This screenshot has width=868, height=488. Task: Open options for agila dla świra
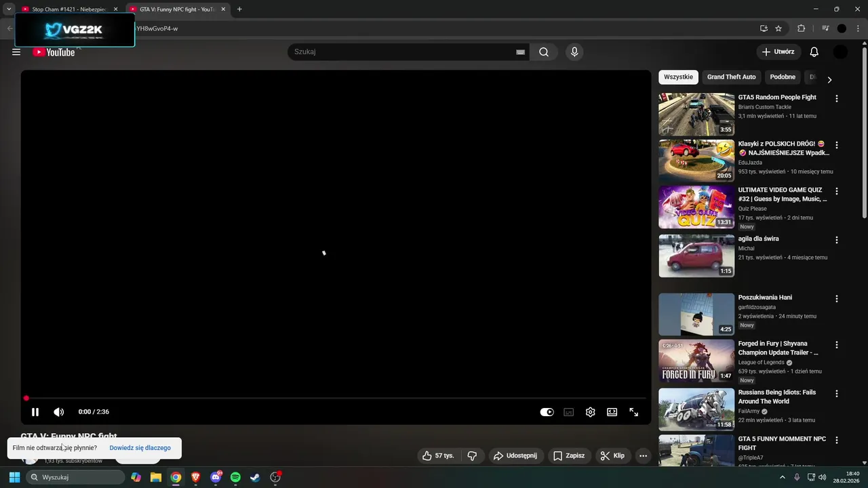click(836, 240)
